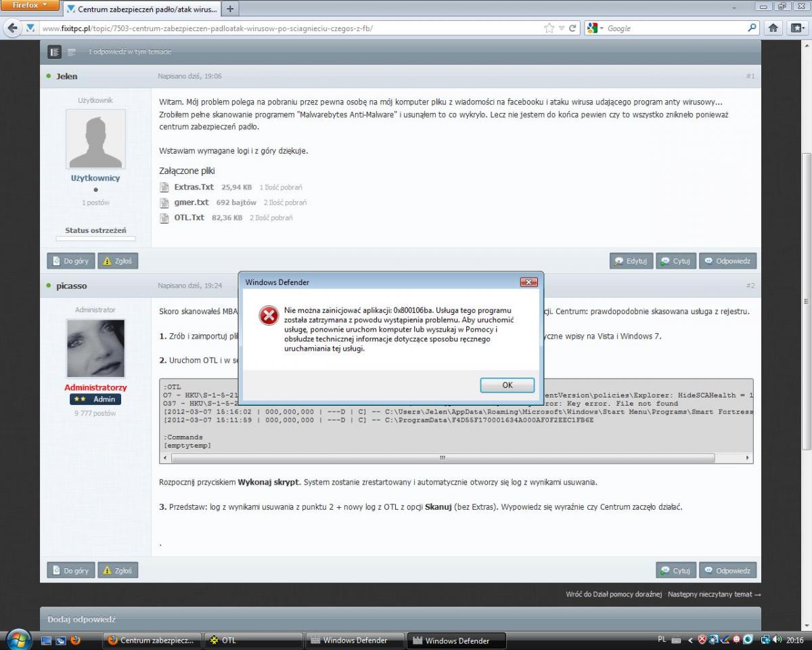812x650 pixels.
Task: Click the horizontal scrollbar of the OTL code box
Action: pyautogui.click(x=443, y=458)
